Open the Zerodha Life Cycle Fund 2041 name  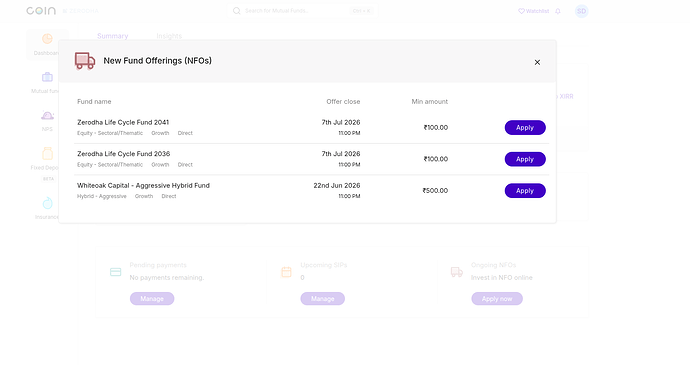pyautogui.click(x=123, y=122)
